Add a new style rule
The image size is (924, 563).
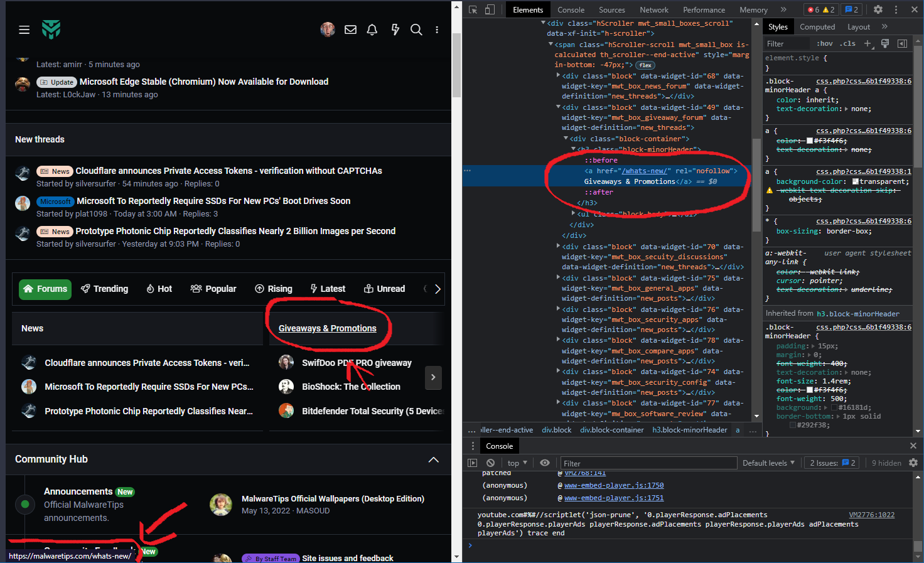[868, 43]
